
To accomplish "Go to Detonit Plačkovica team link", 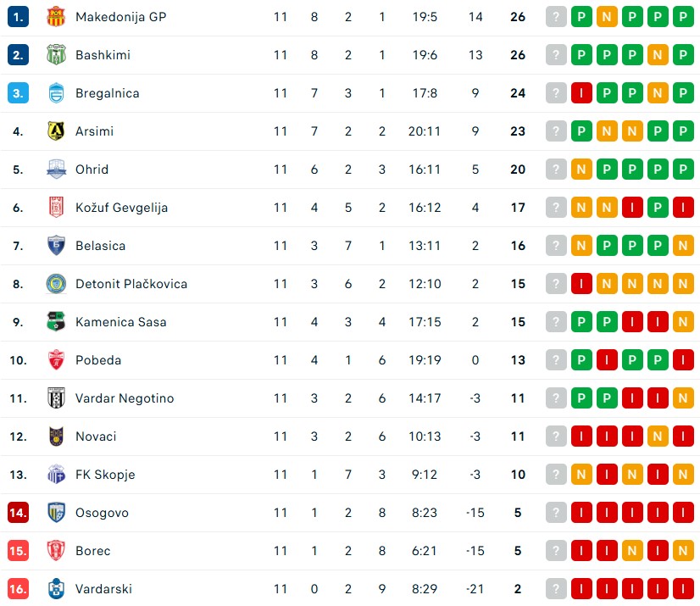I will pyautogui.click(x=131, y=284).
